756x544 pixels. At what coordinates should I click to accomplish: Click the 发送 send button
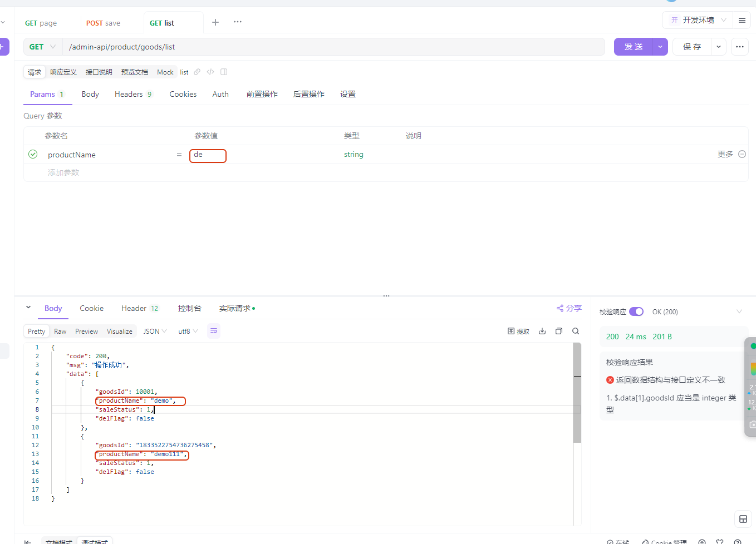tap(634, 47)
